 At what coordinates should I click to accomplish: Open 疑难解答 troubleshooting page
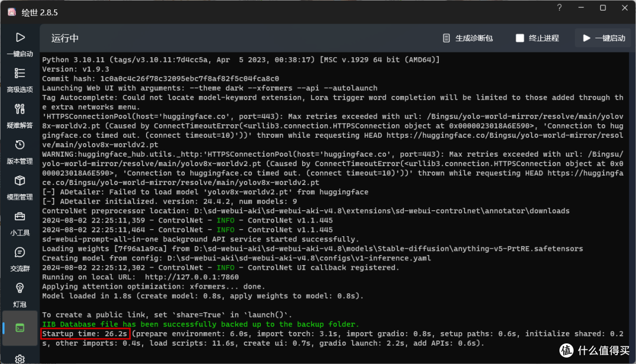(x=20, y=116)
